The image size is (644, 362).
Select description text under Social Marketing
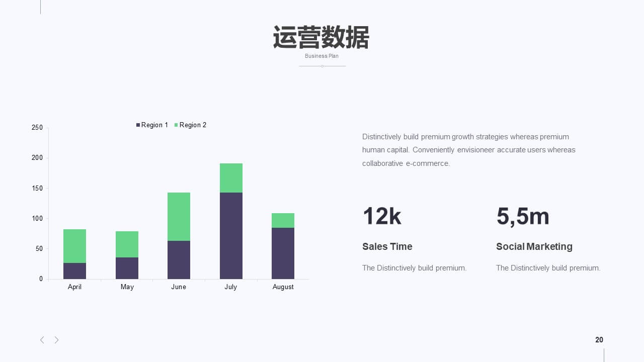click(548, 268)
